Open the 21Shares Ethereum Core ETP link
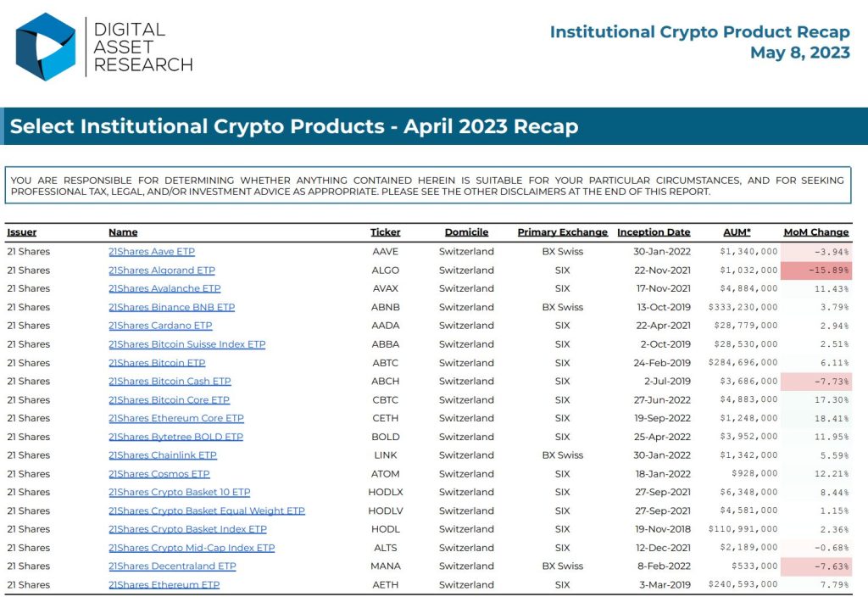 (176, 418)
